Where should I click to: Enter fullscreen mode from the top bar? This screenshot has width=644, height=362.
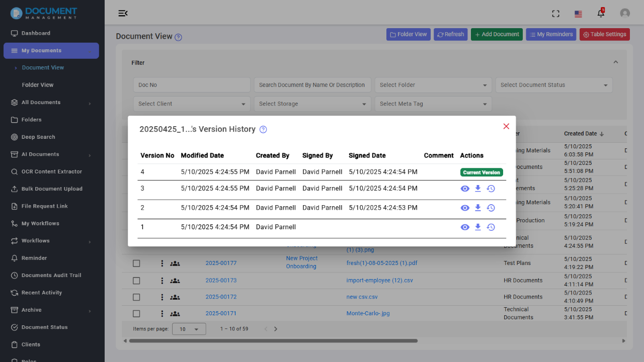tap(555, 14)
